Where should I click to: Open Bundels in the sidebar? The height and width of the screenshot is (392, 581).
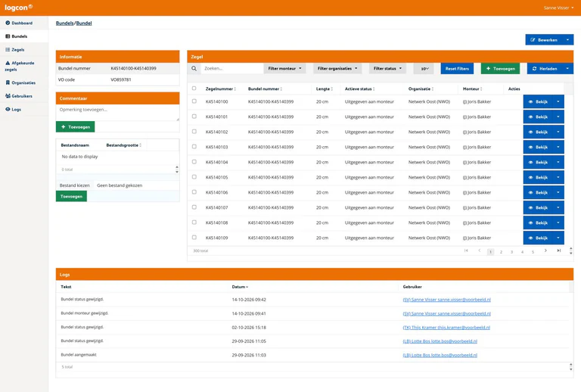17,36
